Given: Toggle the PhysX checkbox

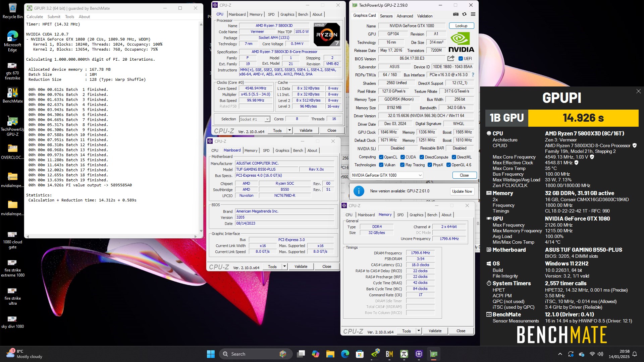Looking at the screenshot, I should click(x=430, y=165).
